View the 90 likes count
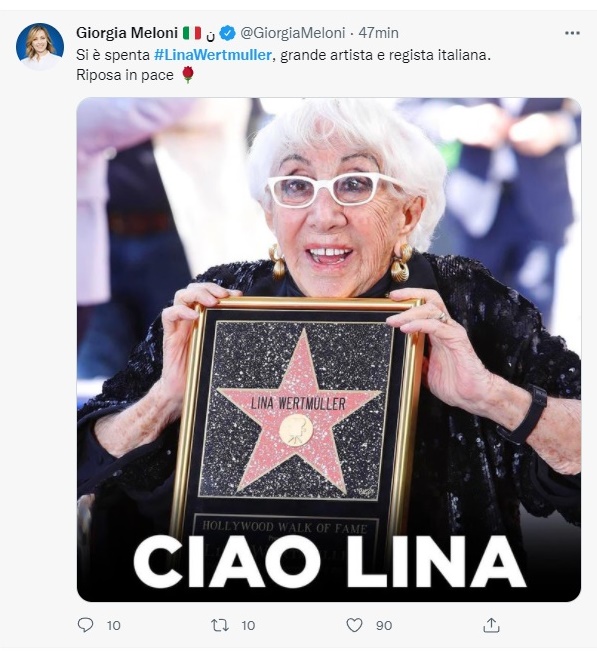The width and height of the screenshot is (597, 651). 384,625
